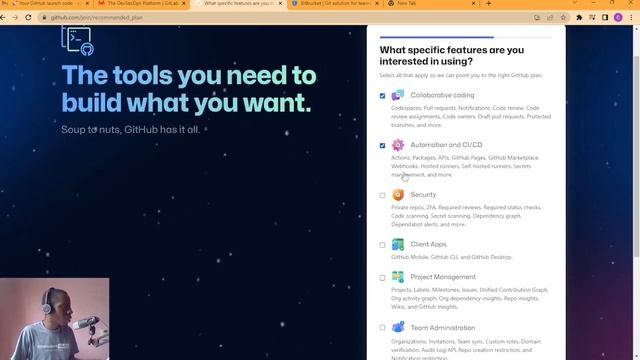Reload the page with the refresh icon

[x=28, y=18]
